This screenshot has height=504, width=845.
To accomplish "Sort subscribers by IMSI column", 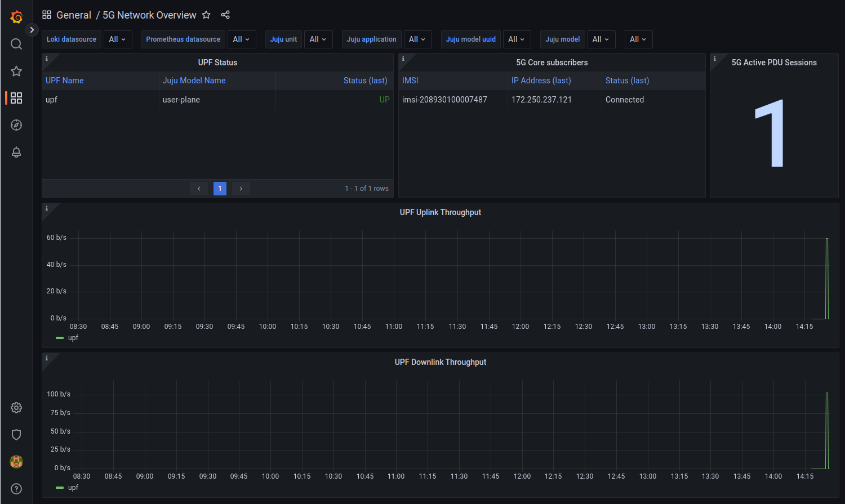I will tap(410, 81).
